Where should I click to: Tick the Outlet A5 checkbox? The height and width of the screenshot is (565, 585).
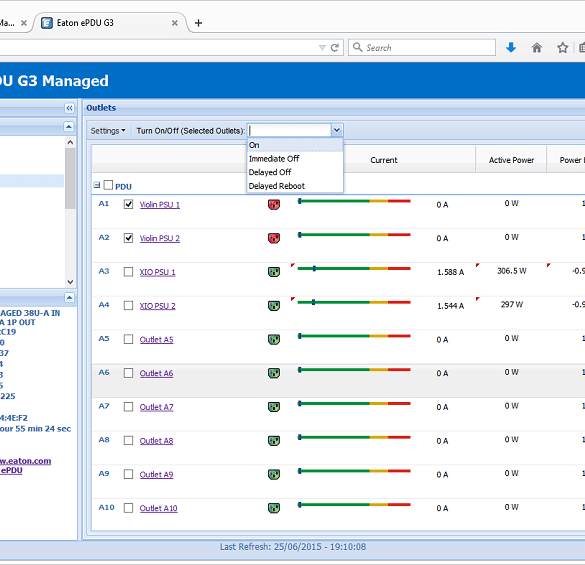(128, 339)
